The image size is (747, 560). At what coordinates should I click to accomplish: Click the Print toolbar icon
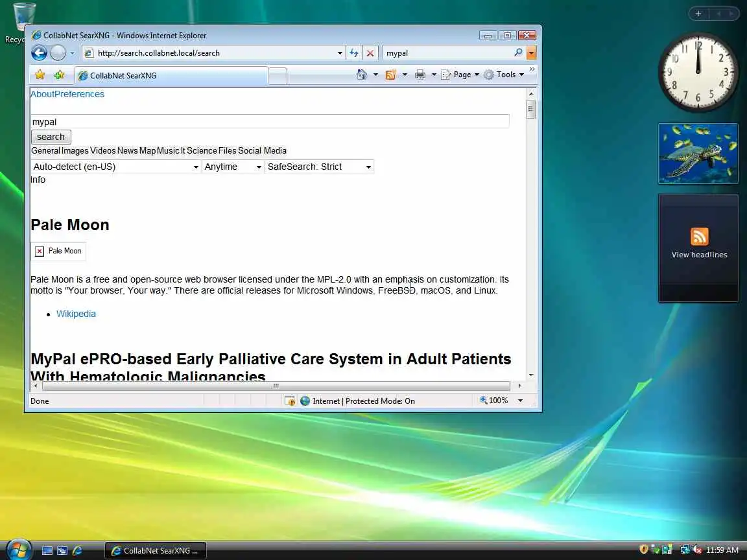tap(420, 75)
